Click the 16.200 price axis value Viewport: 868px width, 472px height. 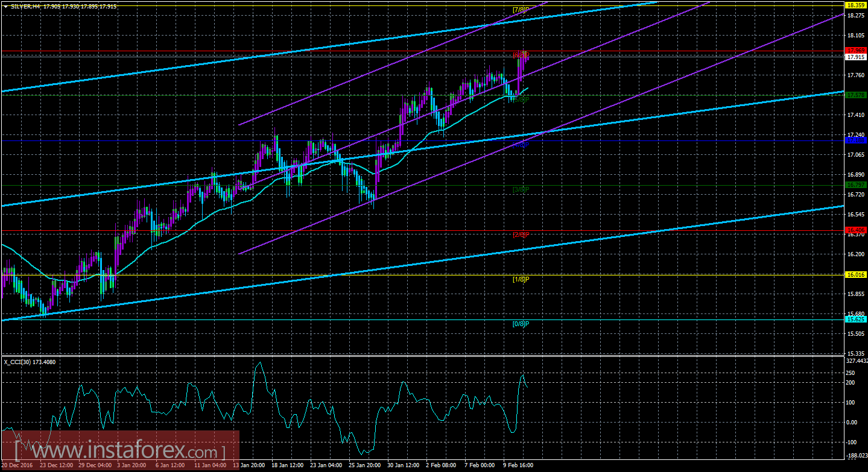(x=856, y=254)
